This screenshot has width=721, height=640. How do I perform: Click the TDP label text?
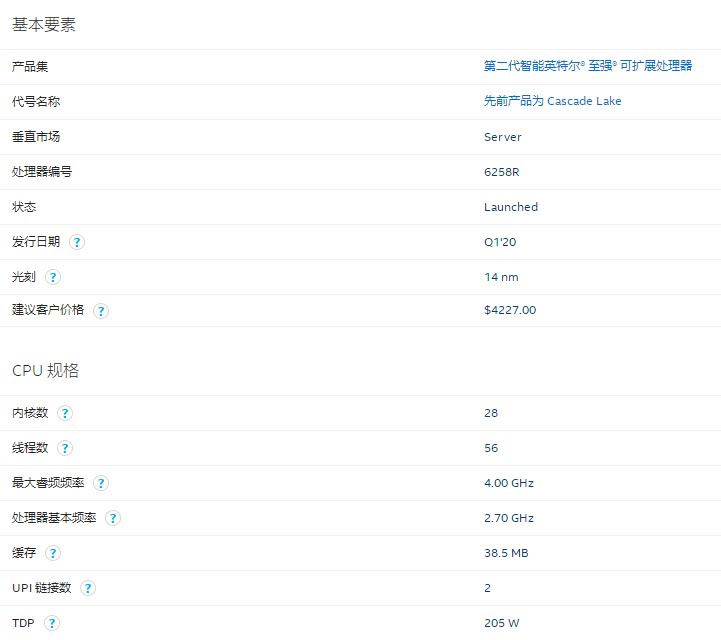pos(23,623)
